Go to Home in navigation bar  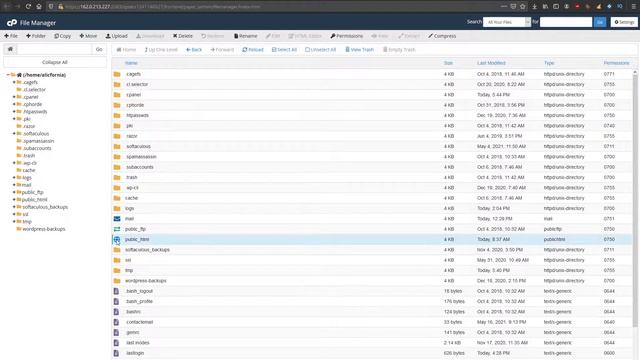tap(127, 49)
